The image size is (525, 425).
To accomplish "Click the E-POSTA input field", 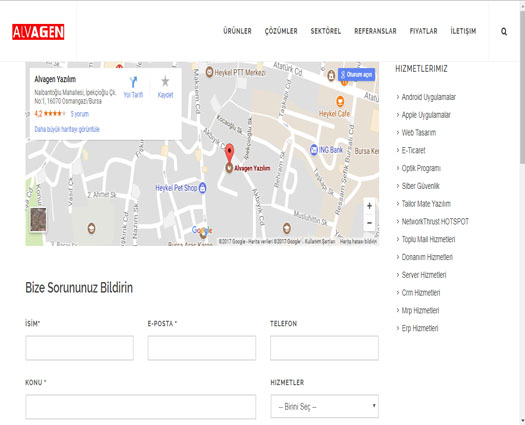I will pyautogui.click(x=202, y=348).
